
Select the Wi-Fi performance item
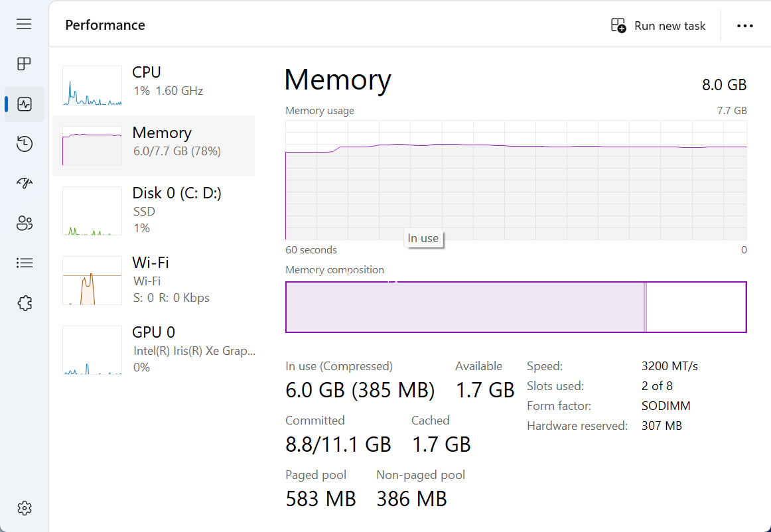pos(153,279)
